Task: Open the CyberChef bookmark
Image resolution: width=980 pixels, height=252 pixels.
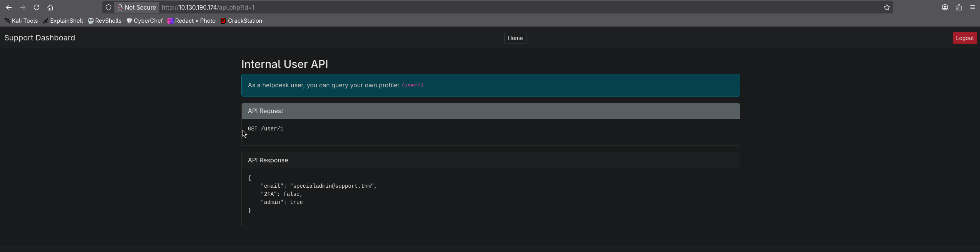Action: pos(145,21)
